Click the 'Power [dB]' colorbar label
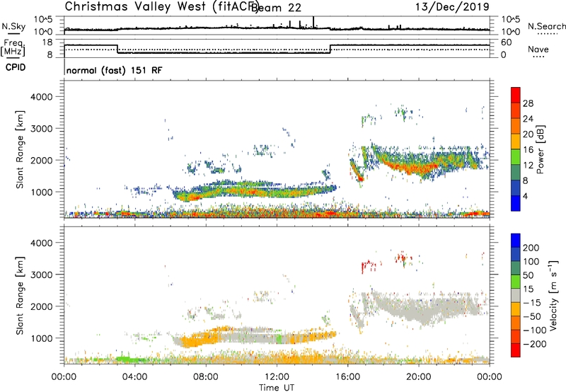The width and height of the screenshot is (566, 392). click(540, 149)
